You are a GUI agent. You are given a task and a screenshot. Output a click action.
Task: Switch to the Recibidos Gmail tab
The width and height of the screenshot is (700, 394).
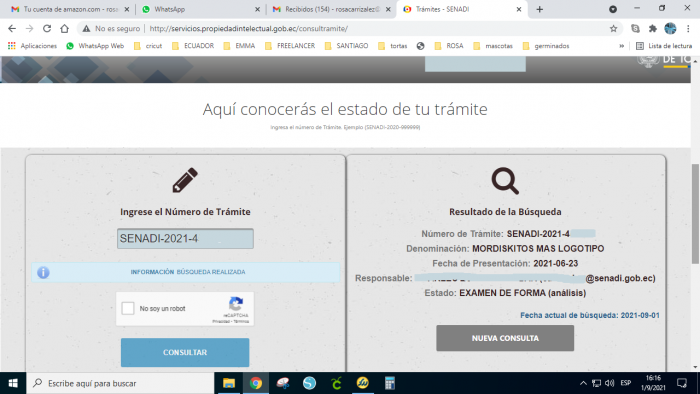click(x=331, y=9)
